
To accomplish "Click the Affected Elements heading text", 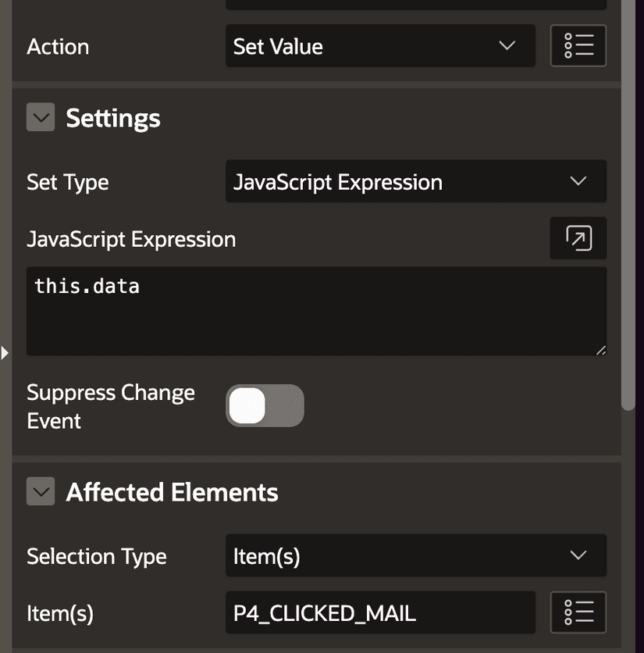I will pos(173,491).
